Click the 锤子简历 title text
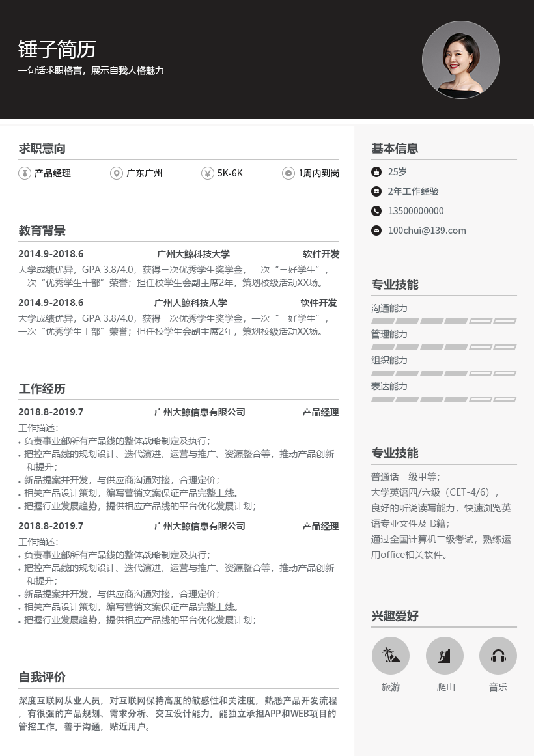The image size is (534, 756). pyautogui.click(x=57, y=49)
